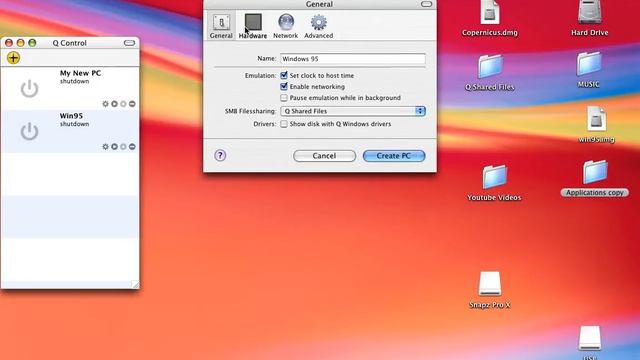Image resolution: width=640 pixels, height=360 pixels.
Task: Start Win95 with play icon
Action: (x=115, y=147)
